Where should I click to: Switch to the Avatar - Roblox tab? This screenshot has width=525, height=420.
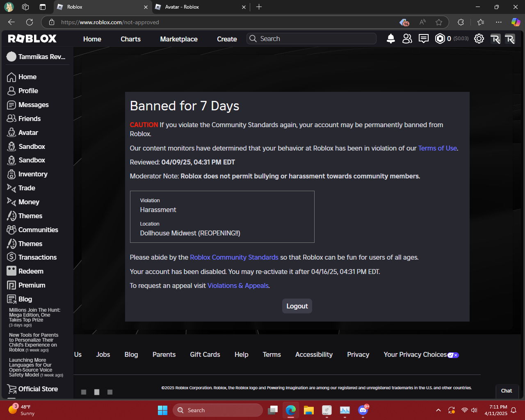point(200,7)
